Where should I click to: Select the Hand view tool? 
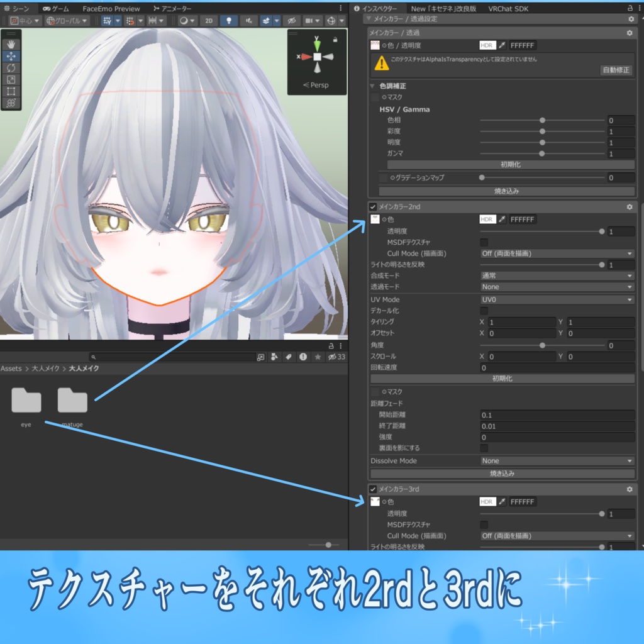click(x=11, y=45)
